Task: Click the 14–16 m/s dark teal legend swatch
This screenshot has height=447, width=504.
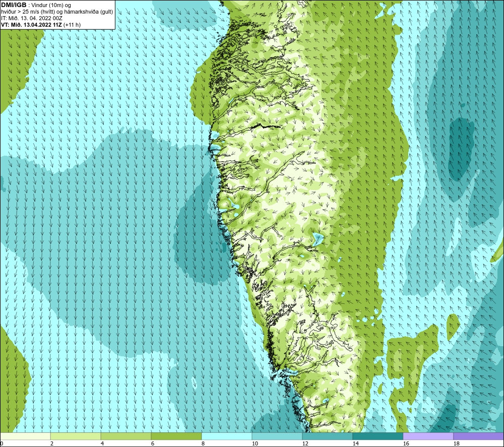Action: pyautogui.click(x=377, y=436)
